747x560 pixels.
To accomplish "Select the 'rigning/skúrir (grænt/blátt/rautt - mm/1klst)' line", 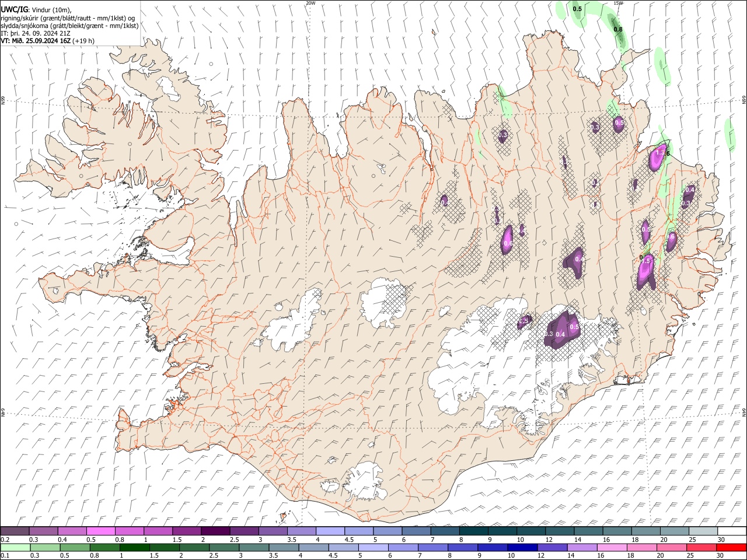I will [68, 17].
